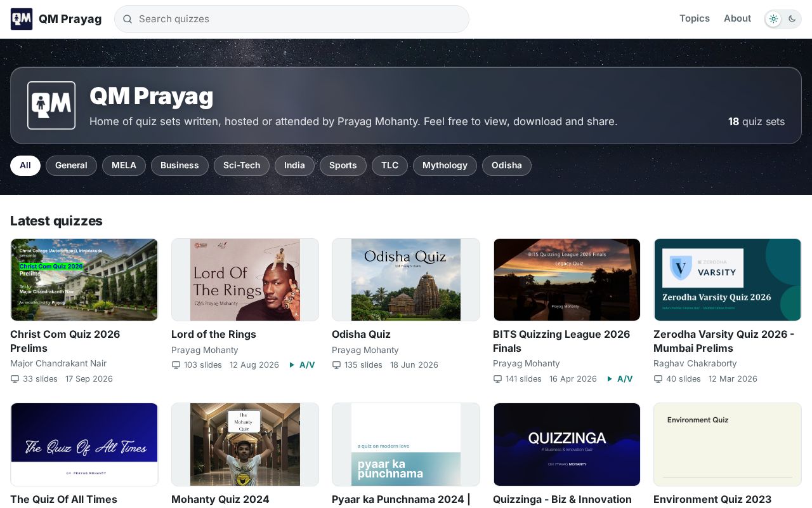Select the All filter chip
The width and height of the screenshot is (812, 508).
25,166
